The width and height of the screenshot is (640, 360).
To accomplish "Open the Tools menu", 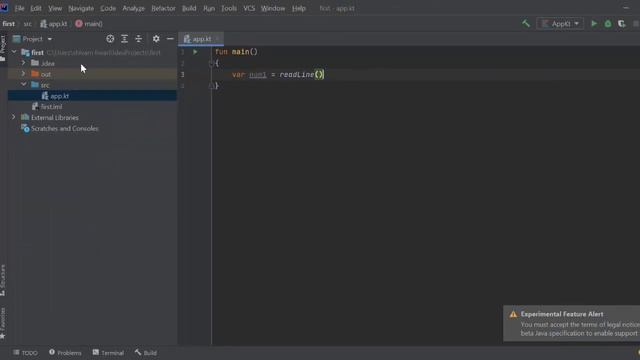I will (229, 8).
